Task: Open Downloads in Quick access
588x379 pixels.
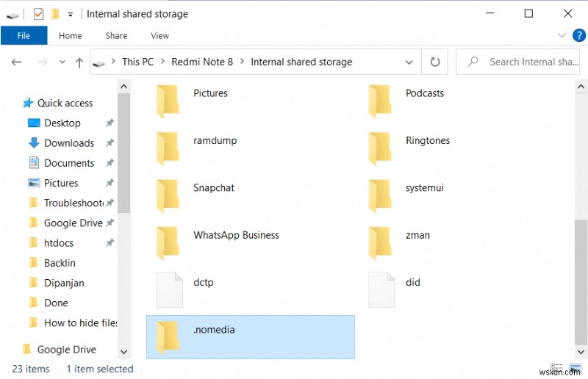Action: pyautogui.click(x=69, y=142)
